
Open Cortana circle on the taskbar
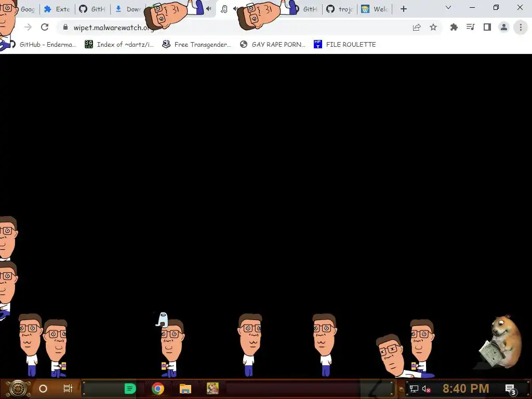[43, 389]
